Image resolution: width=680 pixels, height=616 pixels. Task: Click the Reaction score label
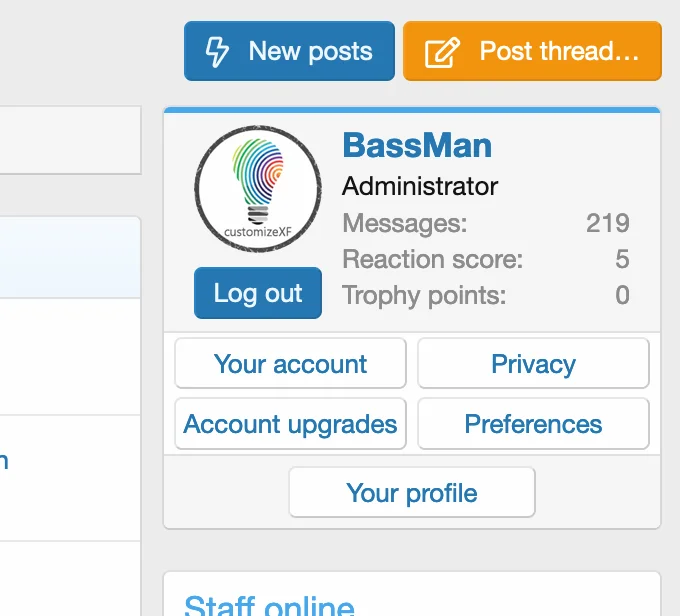[x=432, y=260]
